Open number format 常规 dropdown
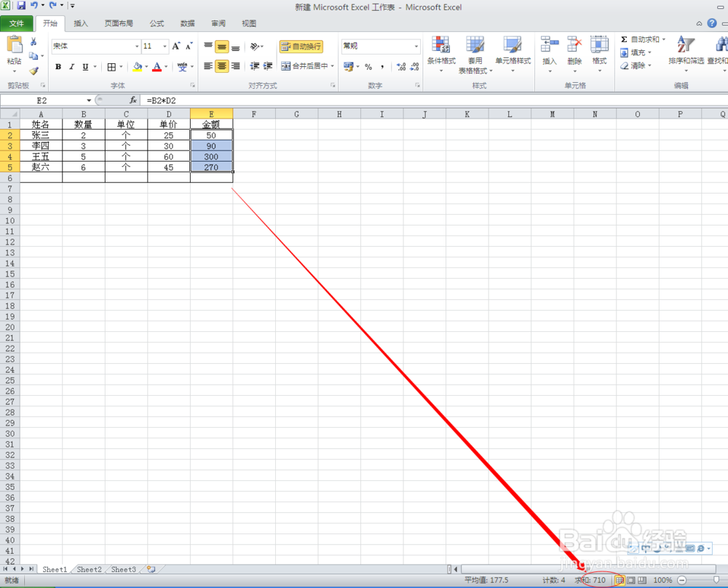 pyautogui.click(x=416, y=46)
